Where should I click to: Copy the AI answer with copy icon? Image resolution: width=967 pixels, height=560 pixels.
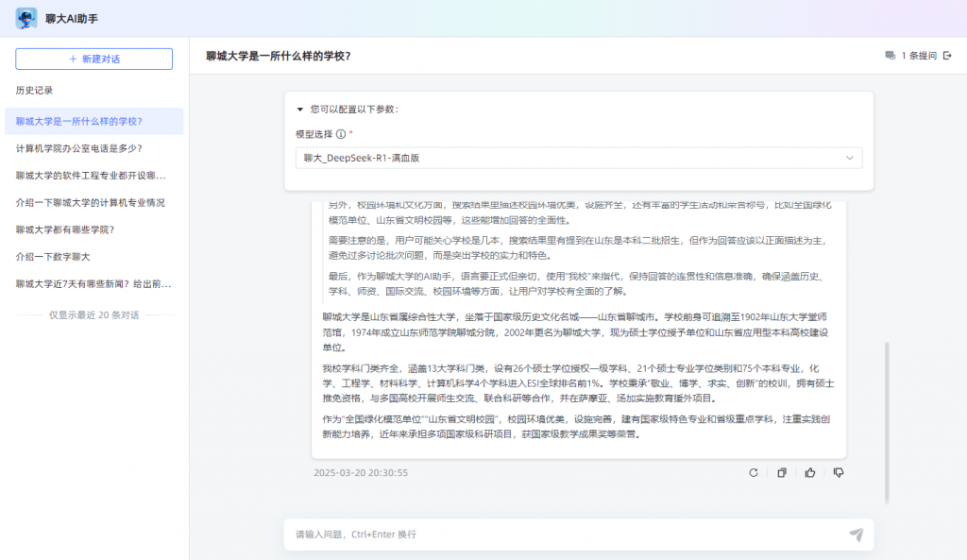782,472
